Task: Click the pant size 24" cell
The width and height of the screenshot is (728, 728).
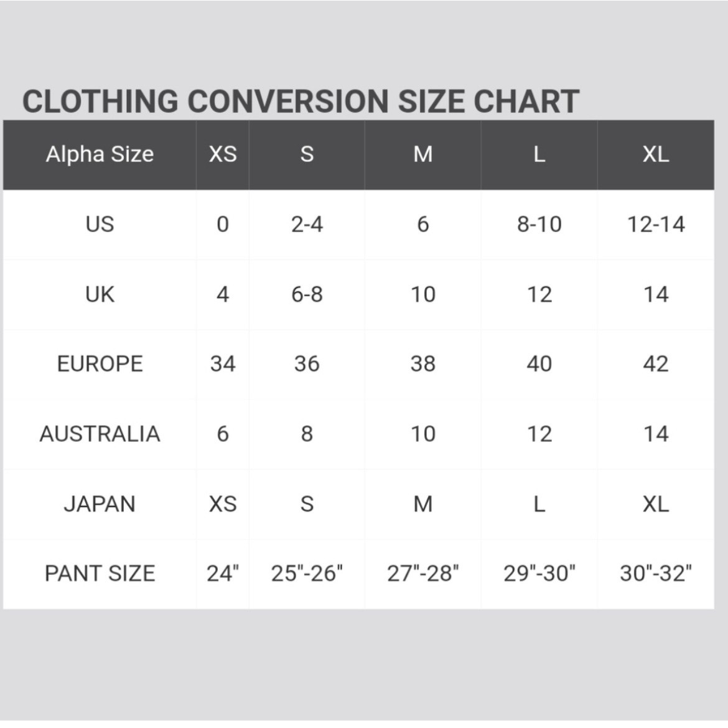Action: (x=223, y=574)
